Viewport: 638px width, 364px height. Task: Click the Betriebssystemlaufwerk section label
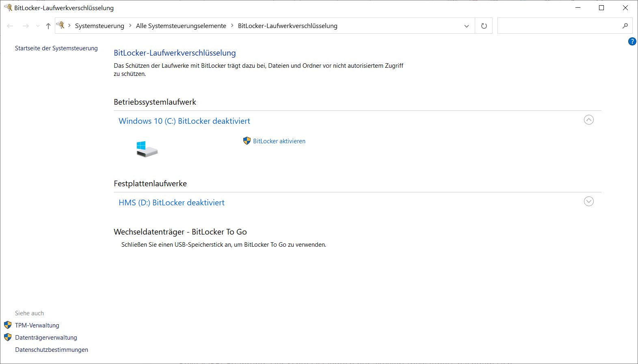(155, 102)
